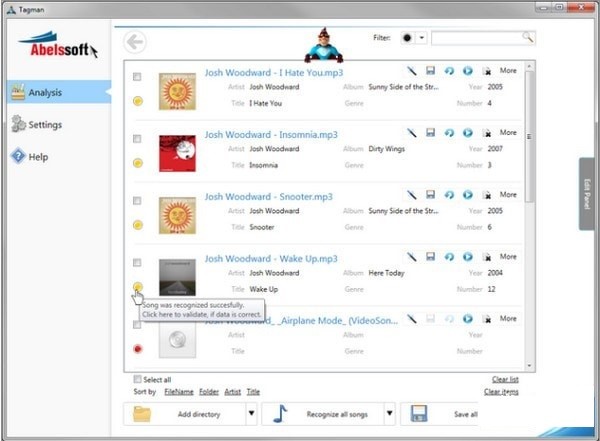
Task: Click the Clear items link
Action: pyautogui.click(x=501, y=392)
